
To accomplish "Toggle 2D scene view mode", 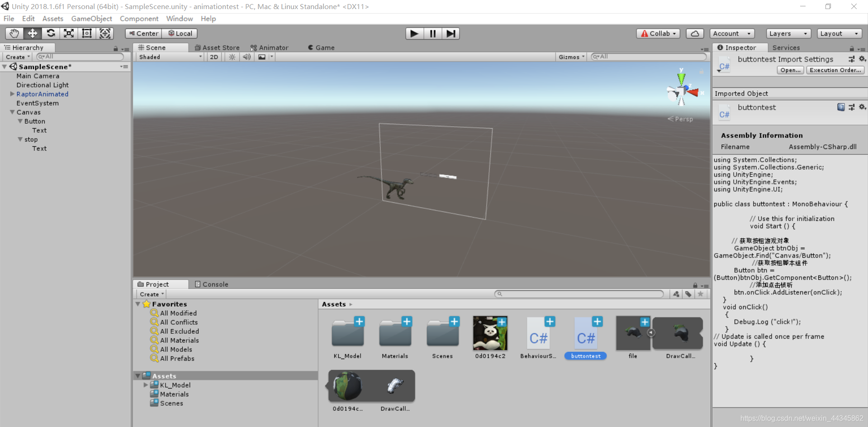I will (x=214, y=57).
